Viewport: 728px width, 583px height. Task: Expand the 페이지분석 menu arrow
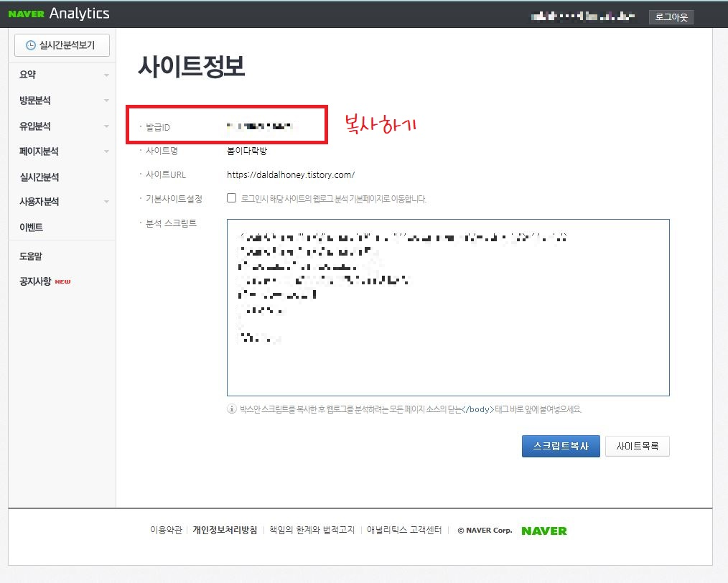[x=106, y=151]
